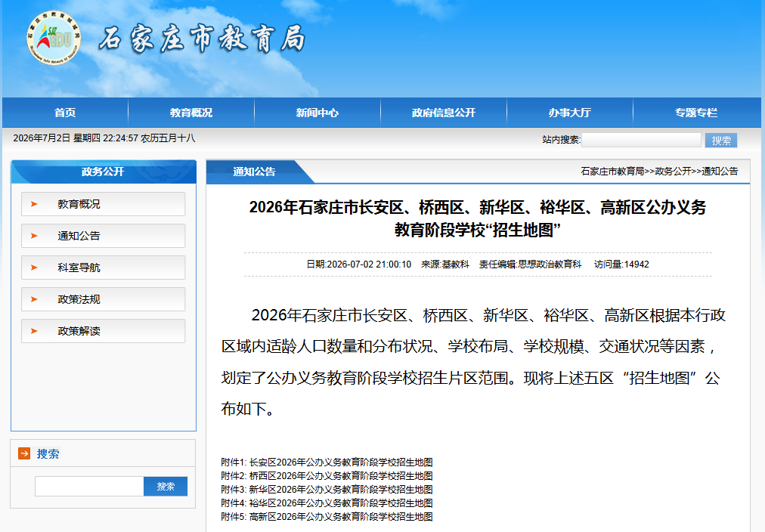Viewport: 765px width, 532px height.
Task: Click the 搜索 heading in the sidebar
Action: 48,453
